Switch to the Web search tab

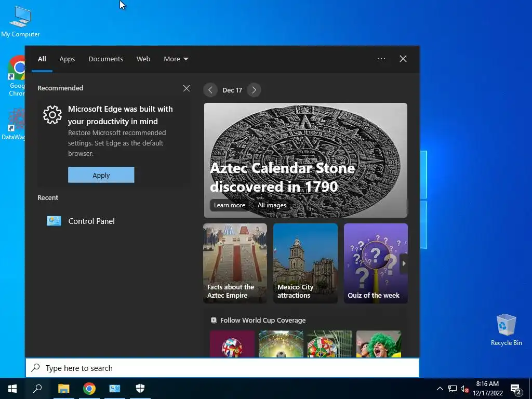[143, 59]
